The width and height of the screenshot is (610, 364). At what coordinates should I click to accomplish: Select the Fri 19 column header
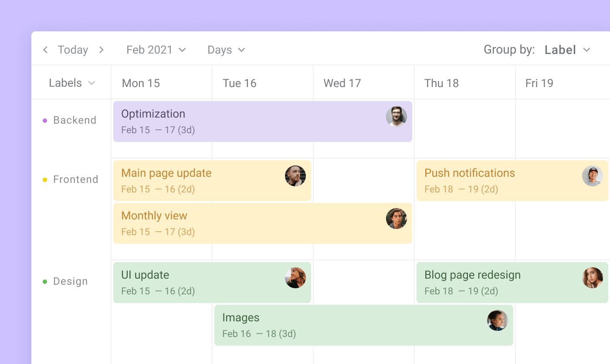pos(540,83)
